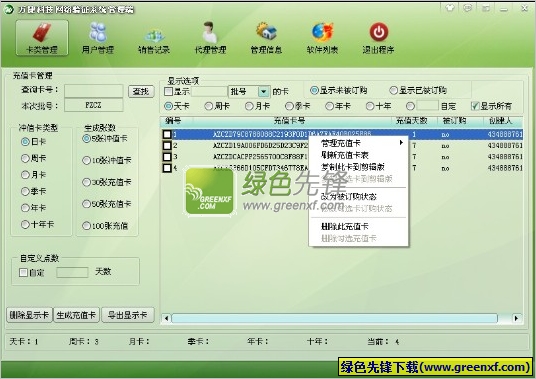Expand the 管理充值卡 submenu arrow
Image resolution: width=536 pixels, height=379 pixels.
[401, 143]
